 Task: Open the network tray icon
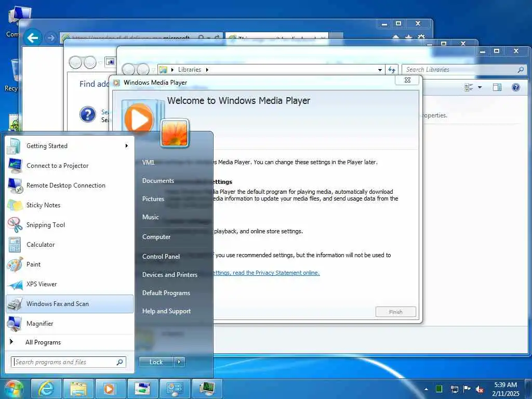pos(454,389)
